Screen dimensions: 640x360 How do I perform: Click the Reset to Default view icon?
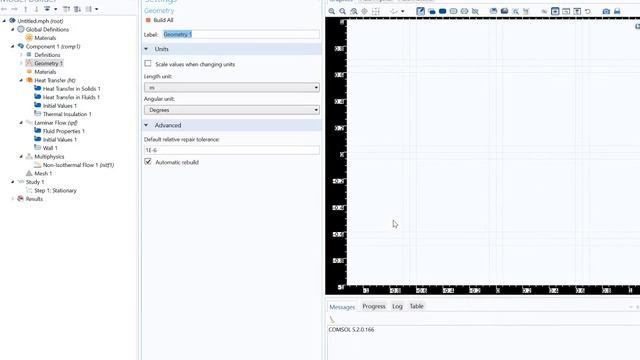click(588, 11)
